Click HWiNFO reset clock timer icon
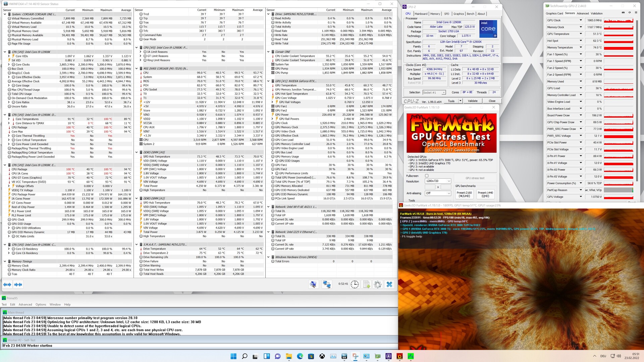The height and width of the screenshot is (362, 644). pos(355,285)
